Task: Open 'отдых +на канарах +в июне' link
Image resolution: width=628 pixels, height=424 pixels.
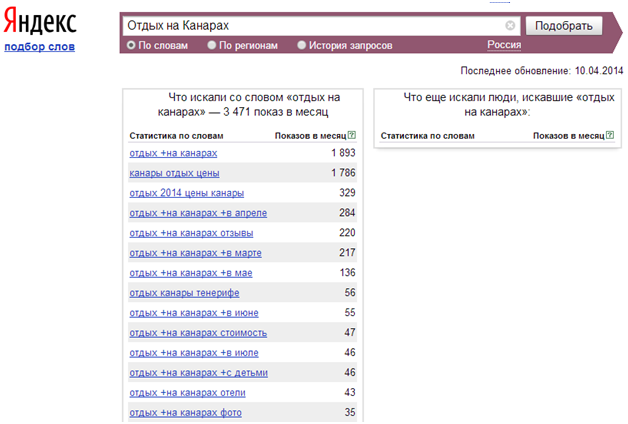Action: coord(194,313)
